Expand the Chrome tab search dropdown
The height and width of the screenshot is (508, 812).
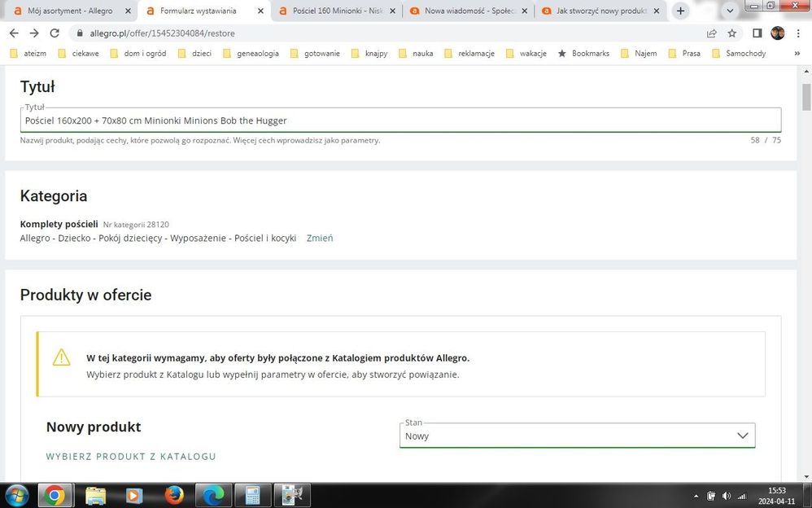coord(730,11)
